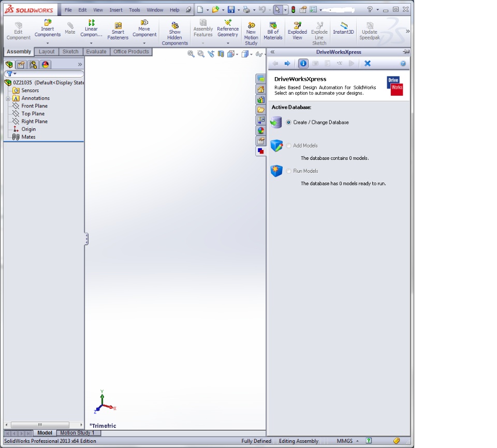Select Run Models radio button

288,171
